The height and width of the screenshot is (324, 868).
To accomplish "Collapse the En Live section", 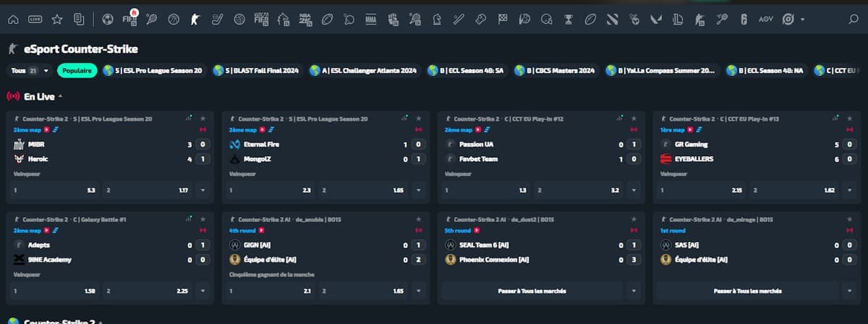I will (61, 96).
